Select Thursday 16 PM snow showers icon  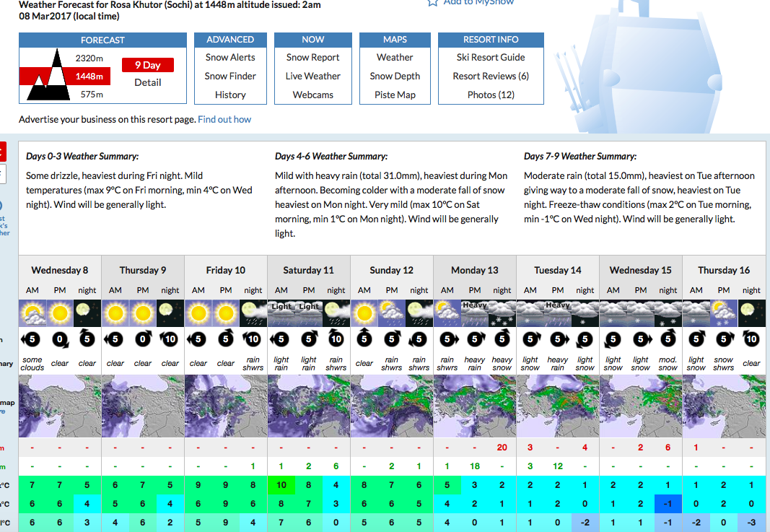pos(724,313)
